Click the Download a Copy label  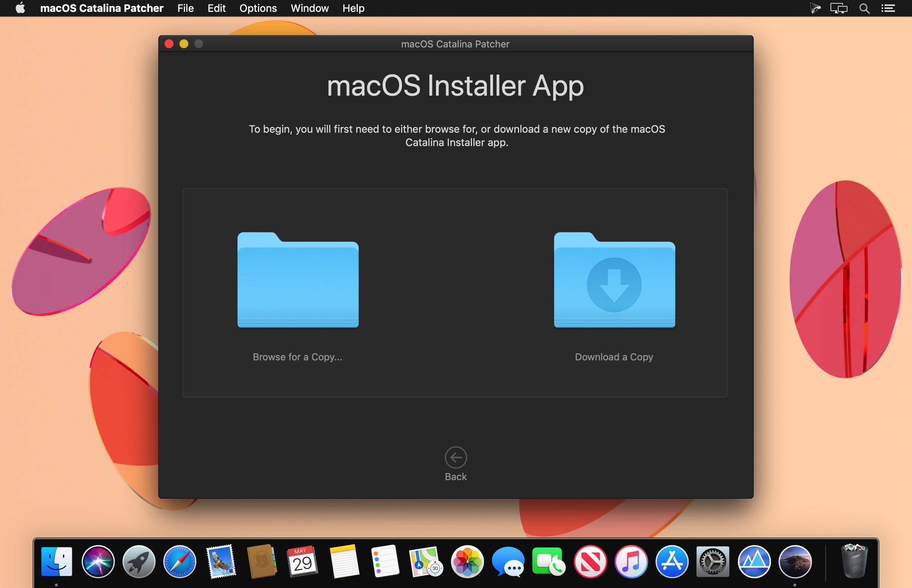(x=614, y=357)
